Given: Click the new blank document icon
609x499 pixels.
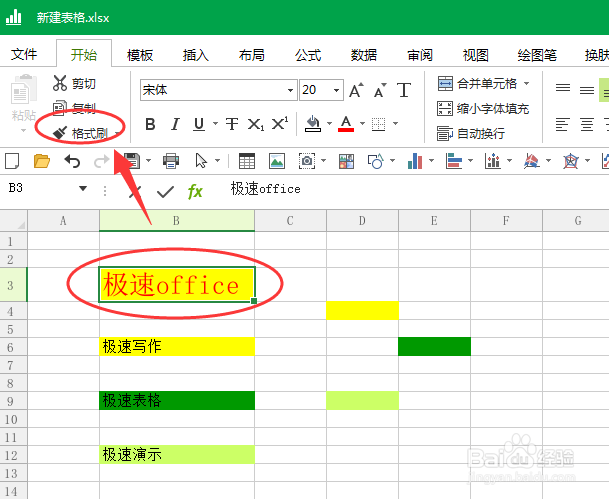Looking at the screenshot, I should 12,161.
